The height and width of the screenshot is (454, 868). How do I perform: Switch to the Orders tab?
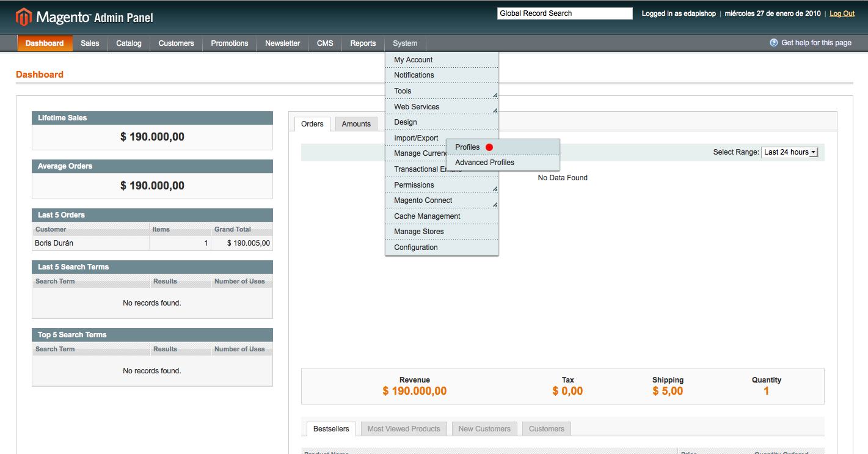click(312, 124)
